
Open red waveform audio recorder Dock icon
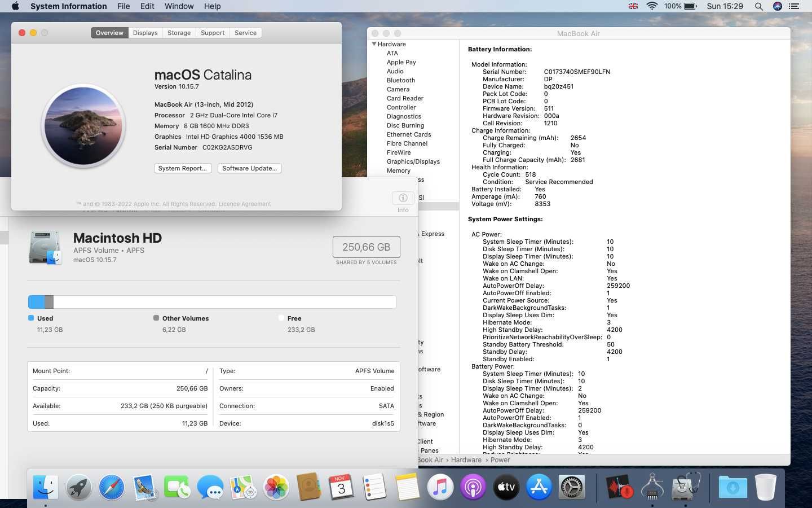click(619, 487)
